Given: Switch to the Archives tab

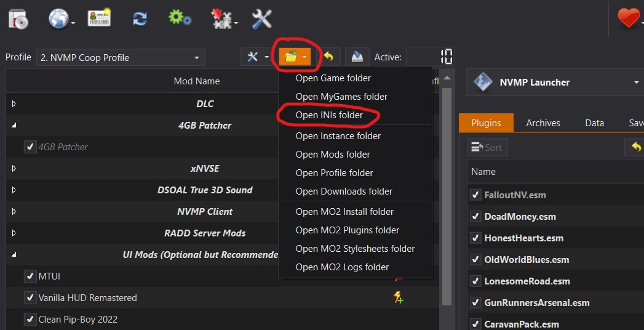Looking at the screenshot, I should pos(543,123).
